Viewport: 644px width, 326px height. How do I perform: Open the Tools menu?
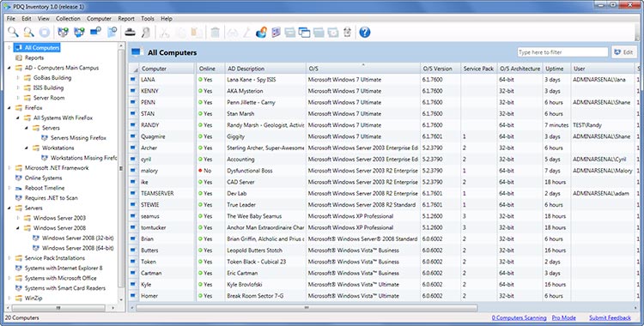click(148, 19)
